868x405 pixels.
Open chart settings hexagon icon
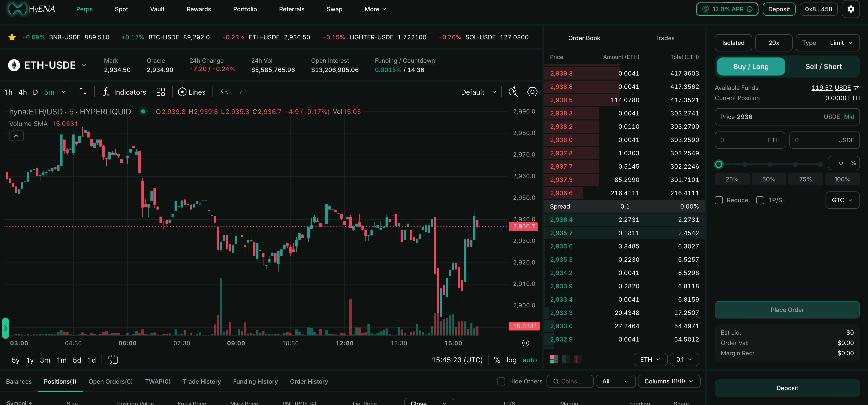(x=532, y=92)
